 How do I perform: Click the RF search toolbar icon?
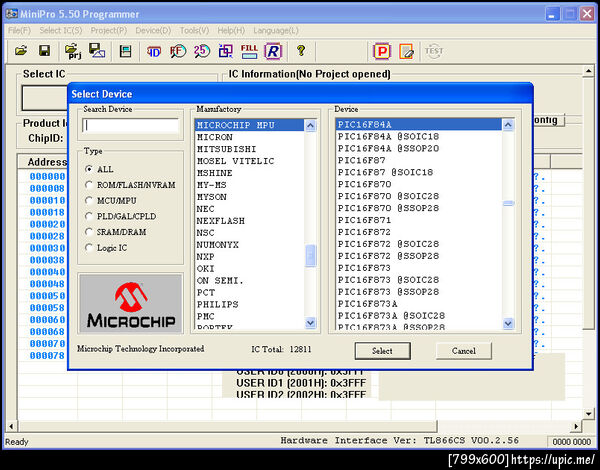tap(178, 51)
